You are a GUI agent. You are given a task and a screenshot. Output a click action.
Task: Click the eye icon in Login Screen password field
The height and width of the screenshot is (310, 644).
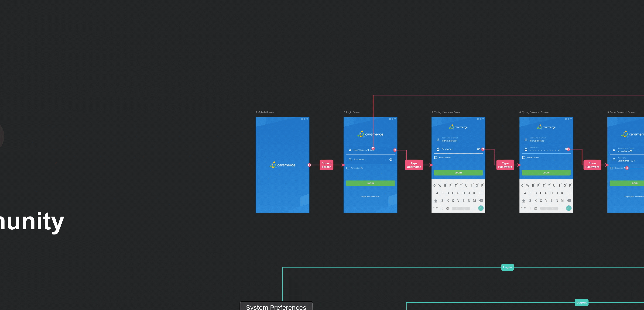pyautogui.click(x=391, y=159)
